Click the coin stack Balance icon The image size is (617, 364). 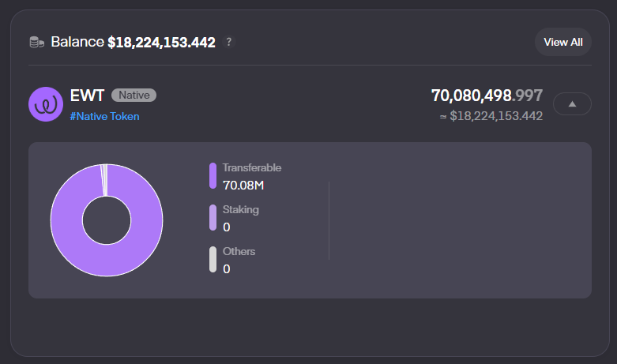[x=37, y=42]
